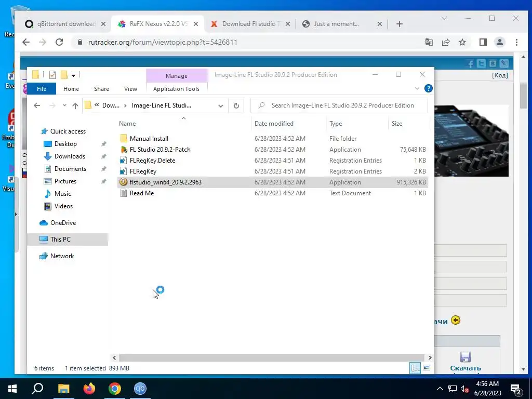
Task: Open the Chrome tab search chevron
Action: (x=444, y=18)
